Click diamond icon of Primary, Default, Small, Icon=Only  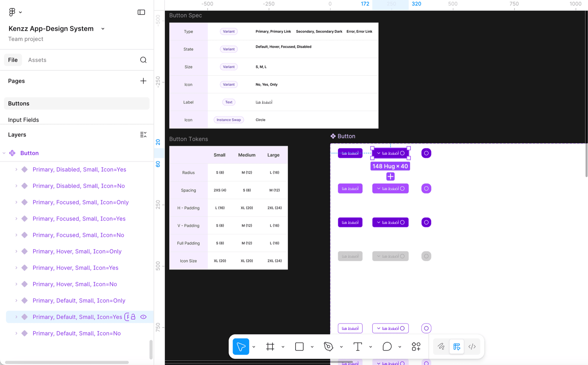[x=25, y=301]
